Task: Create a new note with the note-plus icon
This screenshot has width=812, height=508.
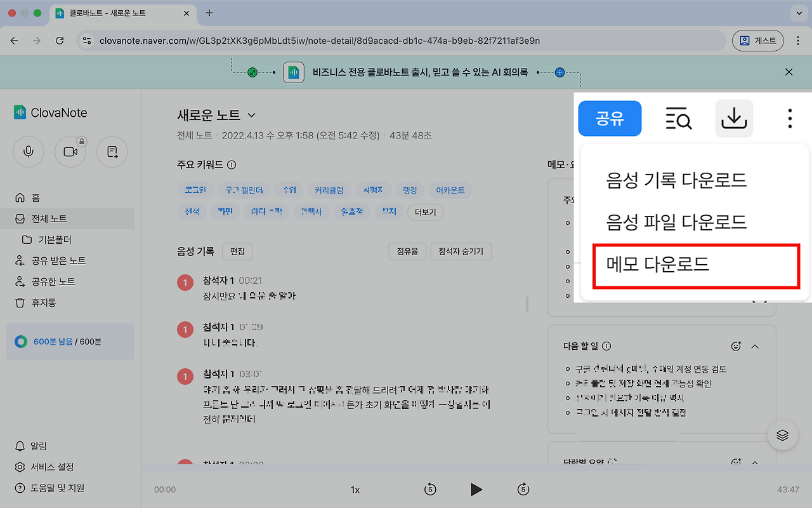Action: 112,152
